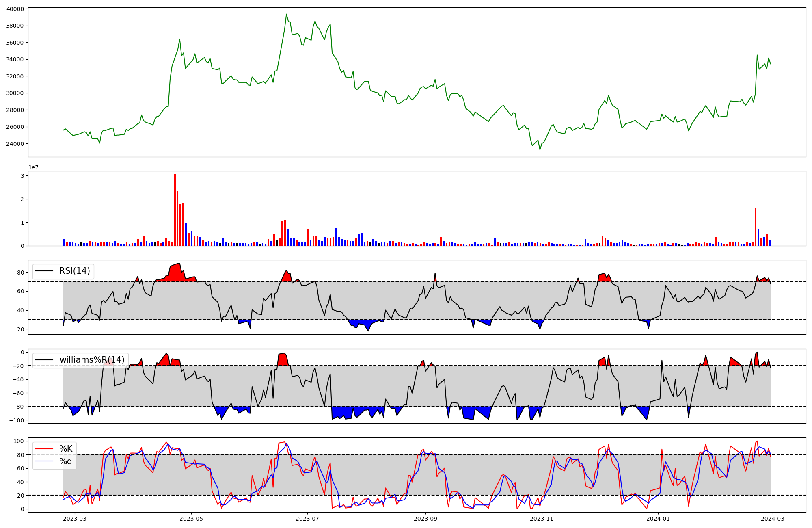Select the 2023-05 x-axis date label

coord(191,519)
